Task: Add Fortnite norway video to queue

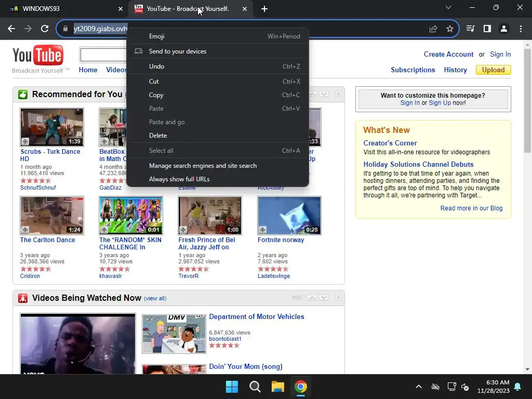Action: pos(262,230)
